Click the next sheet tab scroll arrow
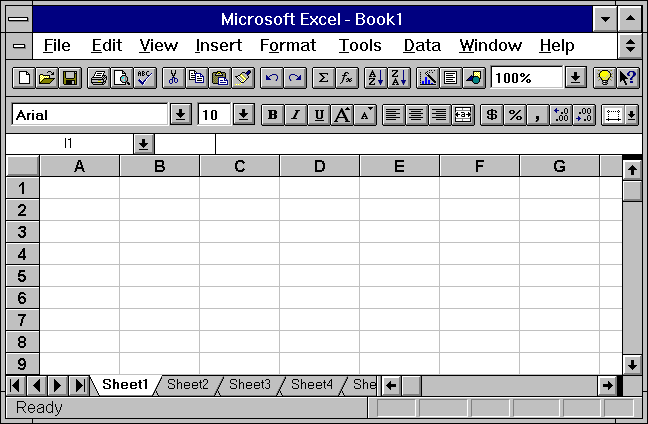The width and height of the screenshot is (648, 424). point(58,386)
